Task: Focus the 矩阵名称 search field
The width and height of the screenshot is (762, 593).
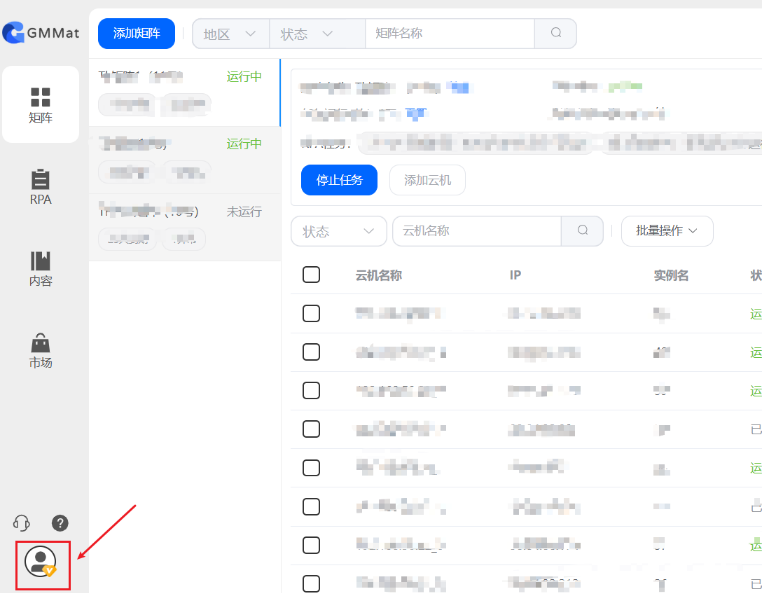Action: [x=450, y=33]
